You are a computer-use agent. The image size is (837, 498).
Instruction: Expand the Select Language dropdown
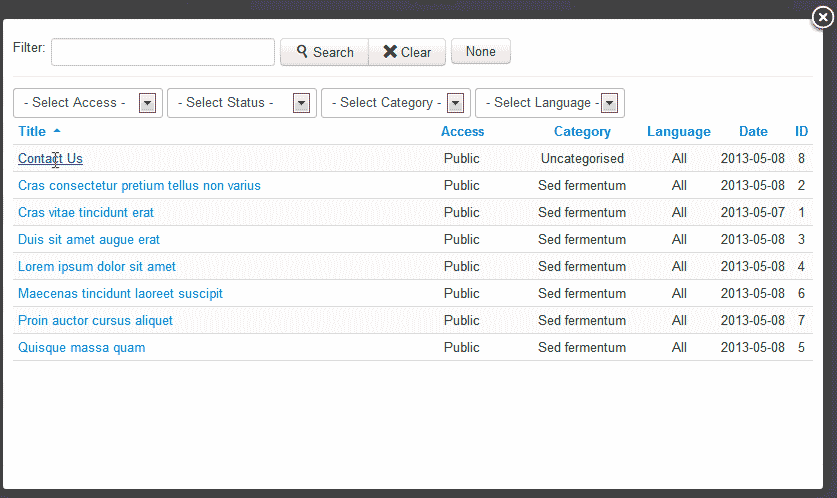pos(549,103)
